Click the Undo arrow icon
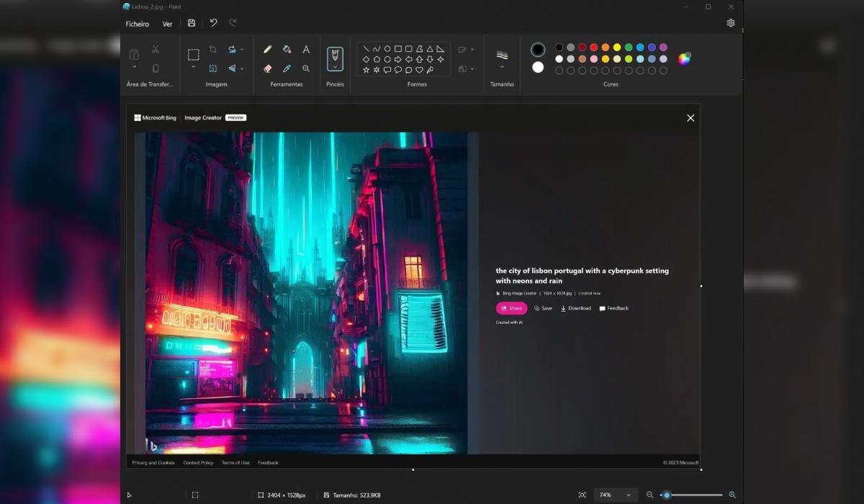 point(212,22)
